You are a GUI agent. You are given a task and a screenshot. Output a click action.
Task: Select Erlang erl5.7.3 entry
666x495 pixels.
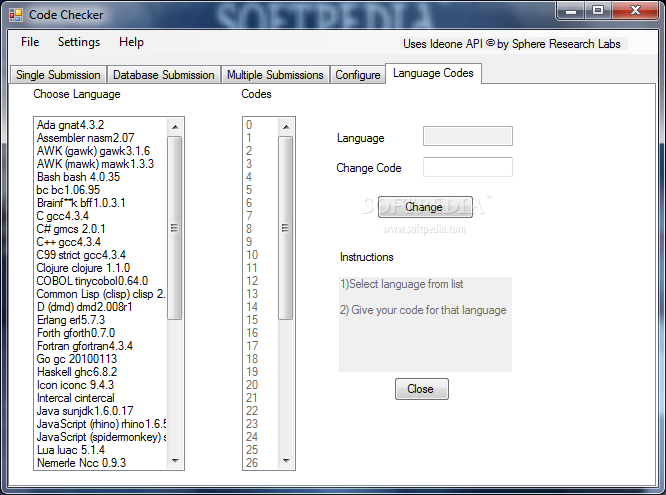[x=101, y=320]
